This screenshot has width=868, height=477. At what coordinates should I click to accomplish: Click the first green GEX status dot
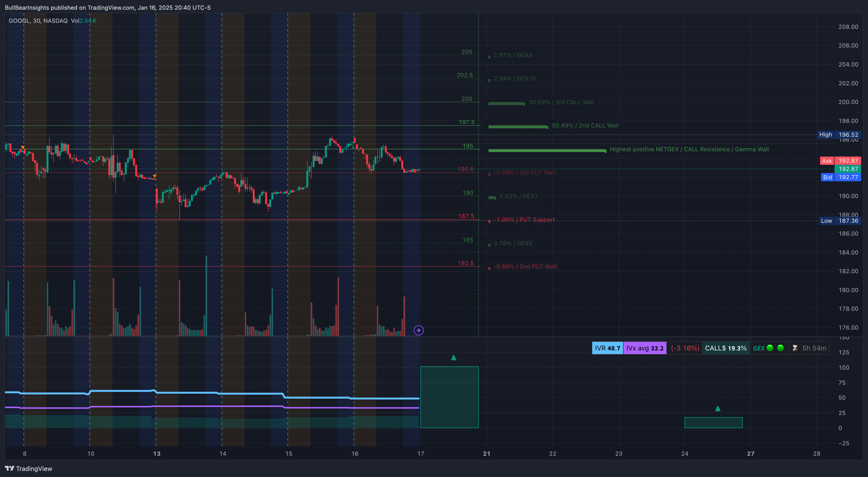pyautogui.click(x=770, y=348)
